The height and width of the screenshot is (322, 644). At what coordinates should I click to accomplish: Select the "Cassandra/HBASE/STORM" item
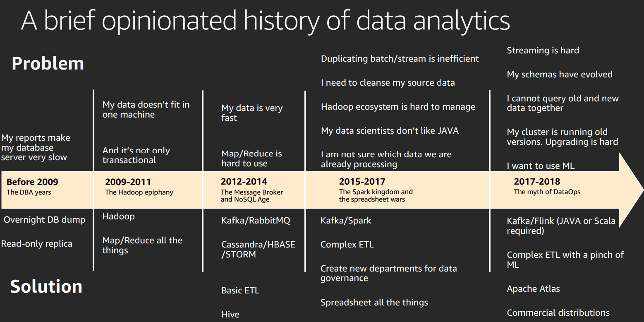tap(258, 250)
